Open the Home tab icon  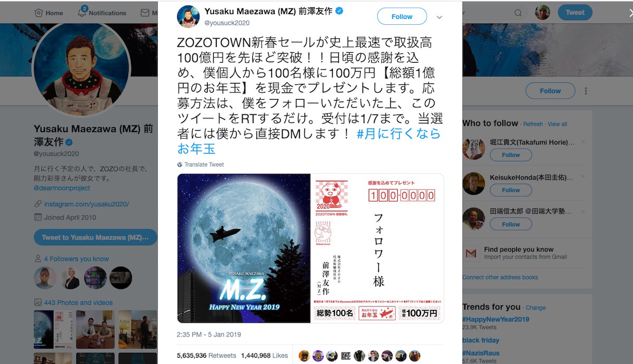[x=39, y=13]
